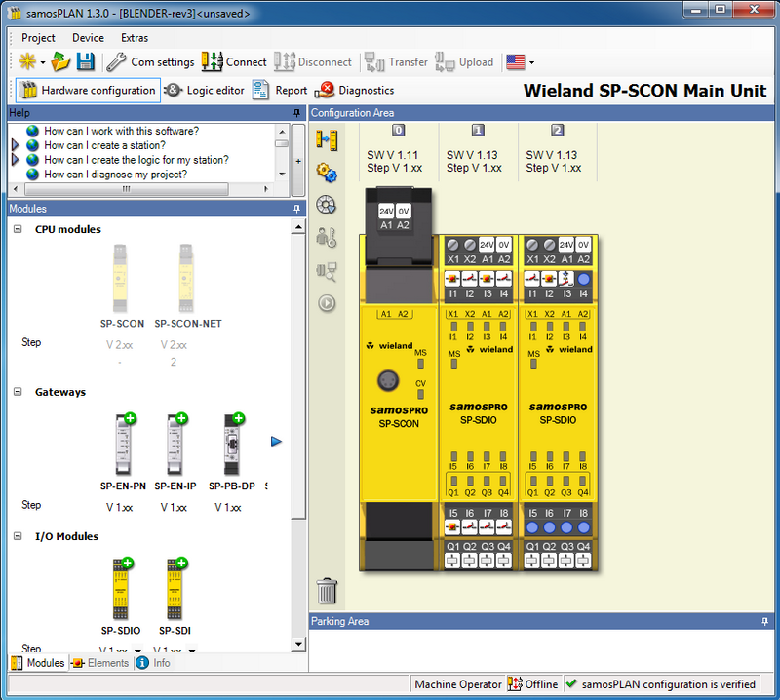Open SP-SDI step version dropdown

point(192,649)
